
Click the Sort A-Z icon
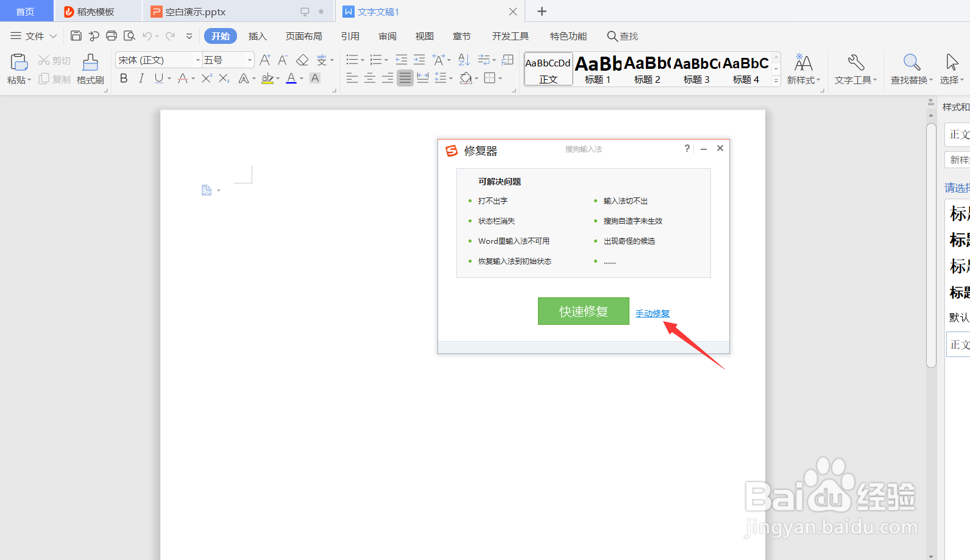[464, 60]
